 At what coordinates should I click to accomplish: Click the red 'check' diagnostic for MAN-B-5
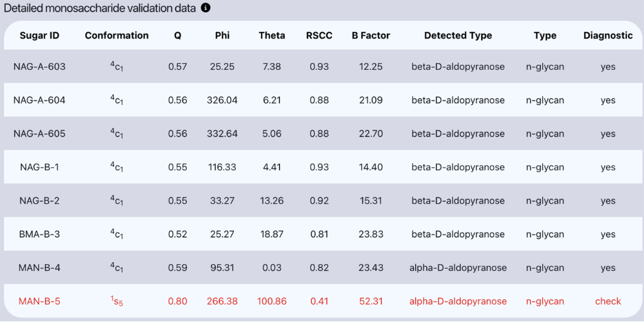(608, 301)
